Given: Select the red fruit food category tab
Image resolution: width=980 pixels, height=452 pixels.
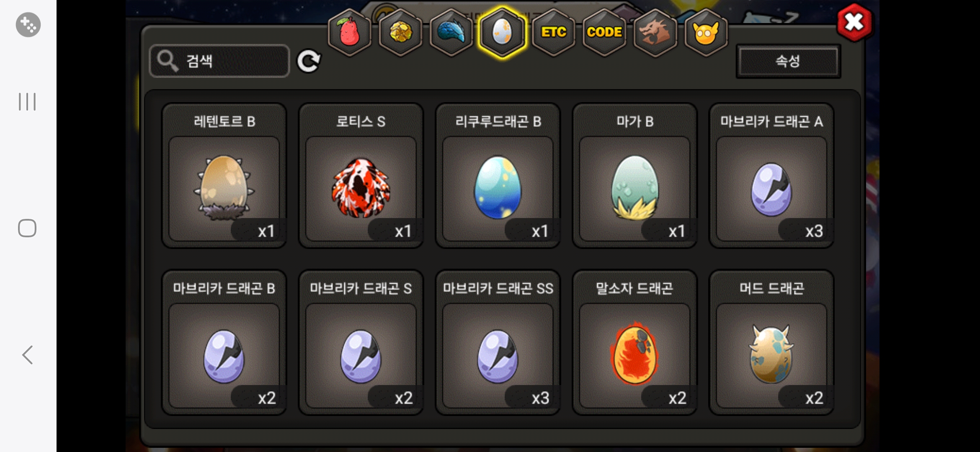Looking at the screenshot, I should (x=350, y=33).
